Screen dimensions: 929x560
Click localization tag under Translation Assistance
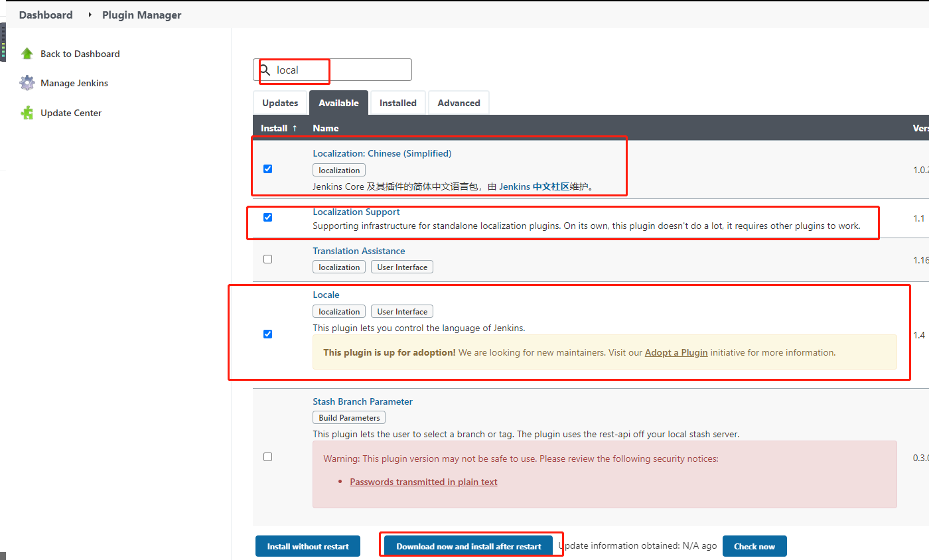[339, 267]
